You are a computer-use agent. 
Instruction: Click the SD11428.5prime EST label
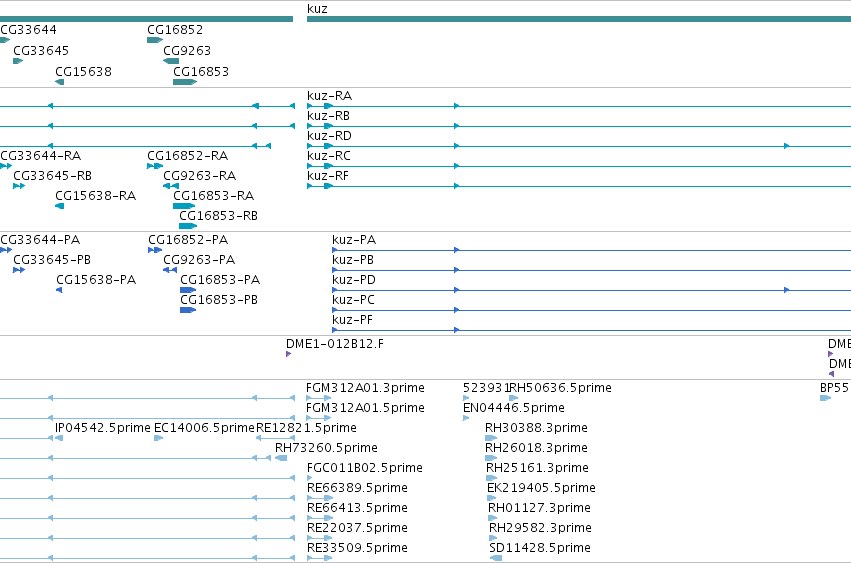pos(540,548)
